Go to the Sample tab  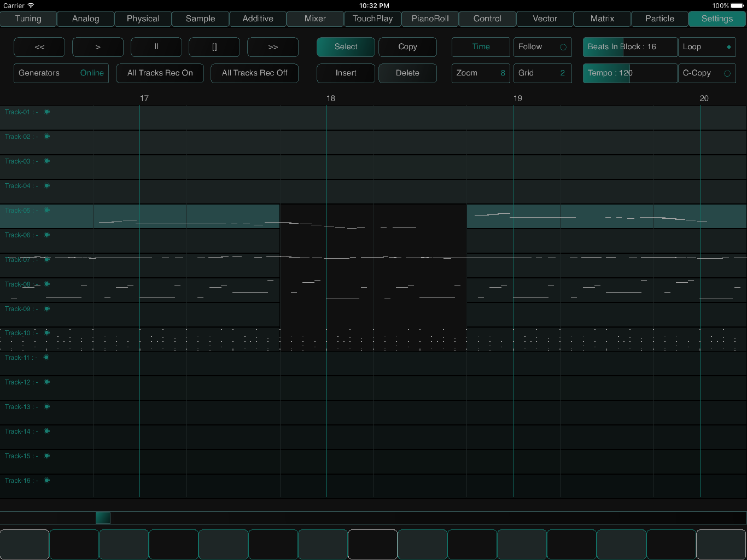201,19
